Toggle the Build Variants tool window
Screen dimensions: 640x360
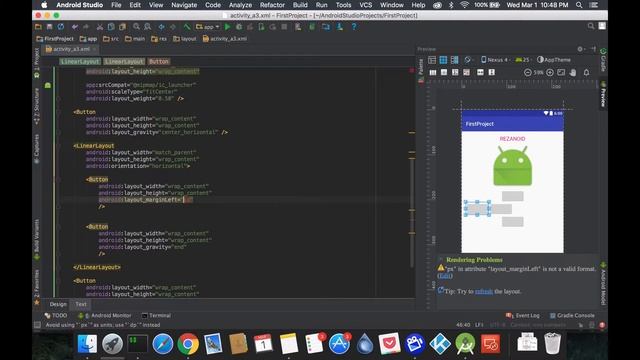coord(37,239)
